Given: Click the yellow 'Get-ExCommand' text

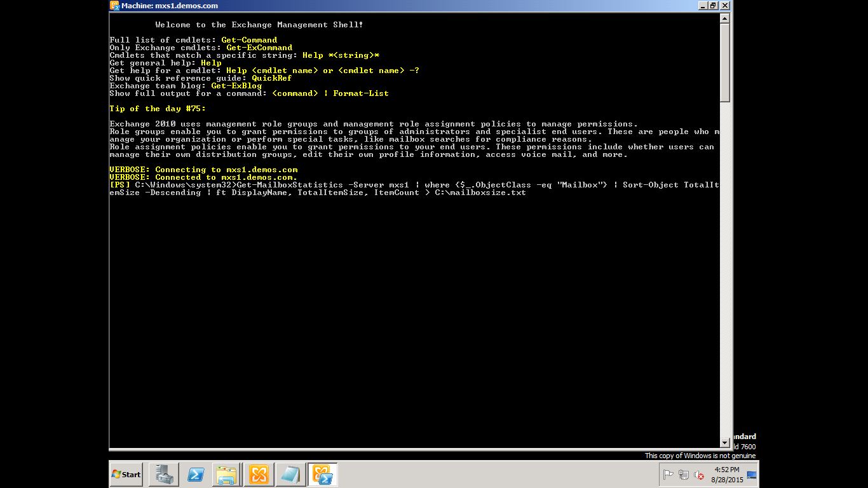Looking at the screenshot, I should click(x=259, y=48).
